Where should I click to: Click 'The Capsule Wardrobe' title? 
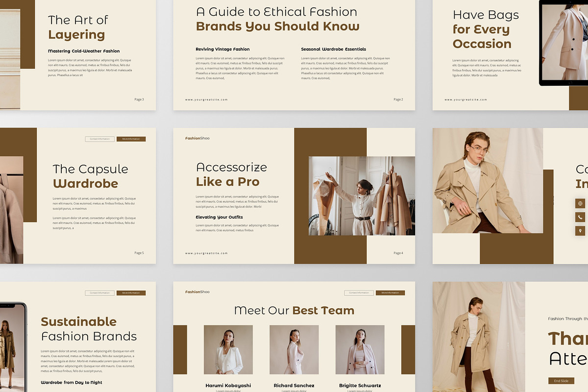[x=90, y=176]
